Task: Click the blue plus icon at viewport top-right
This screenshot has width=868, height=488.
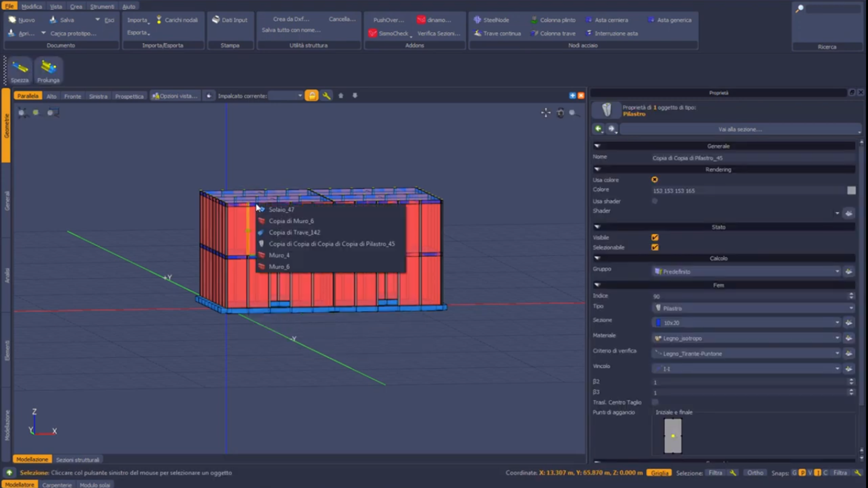Action: [x=572, y=96]
